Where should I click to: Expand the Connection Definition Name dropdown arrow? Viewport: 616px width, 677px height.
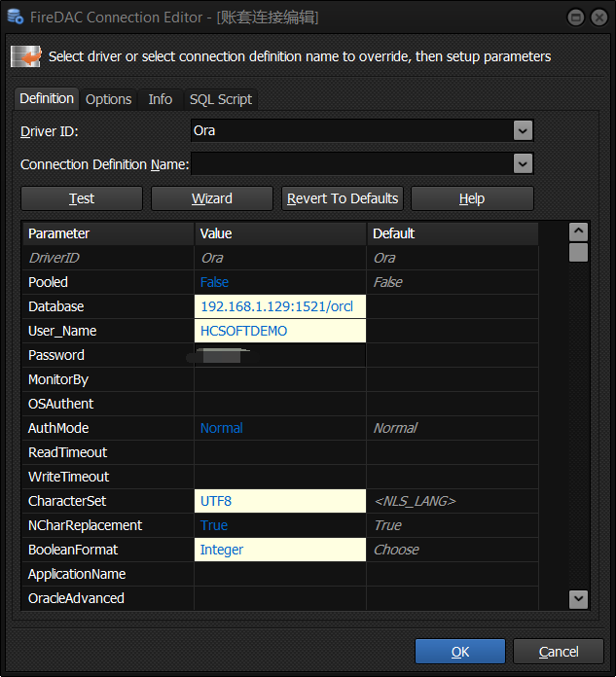(x=523, y=163)
